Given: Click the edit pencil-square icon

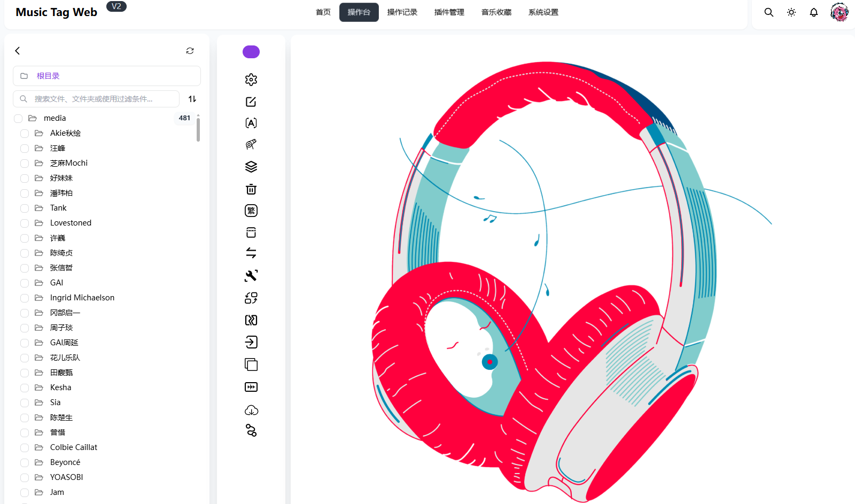Looking at the screenshot, I should coord(251,102).
